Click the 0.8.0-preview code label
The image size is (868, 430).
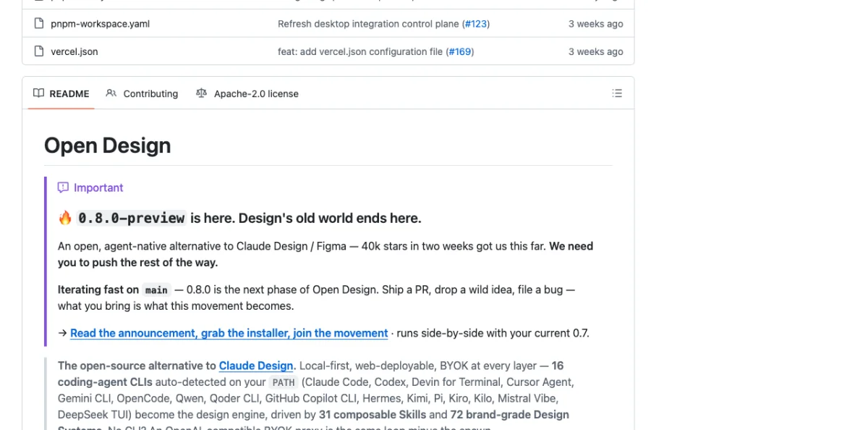(132, 218)
